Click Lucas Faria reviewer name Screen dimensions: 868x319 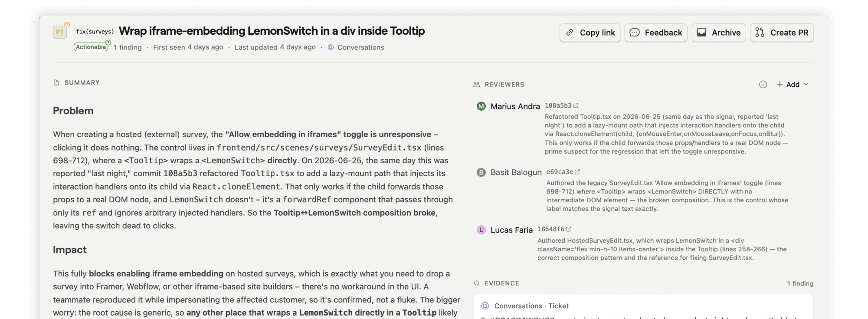click(511, 230)
